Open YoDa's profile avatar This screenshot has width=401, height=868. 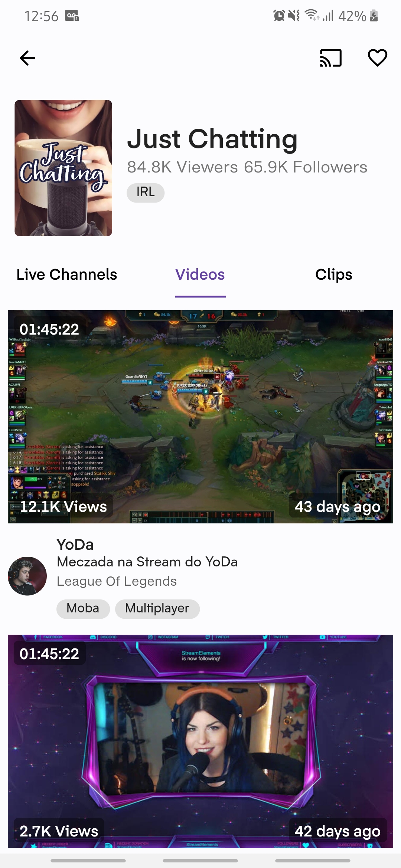[x=27, y=576]
